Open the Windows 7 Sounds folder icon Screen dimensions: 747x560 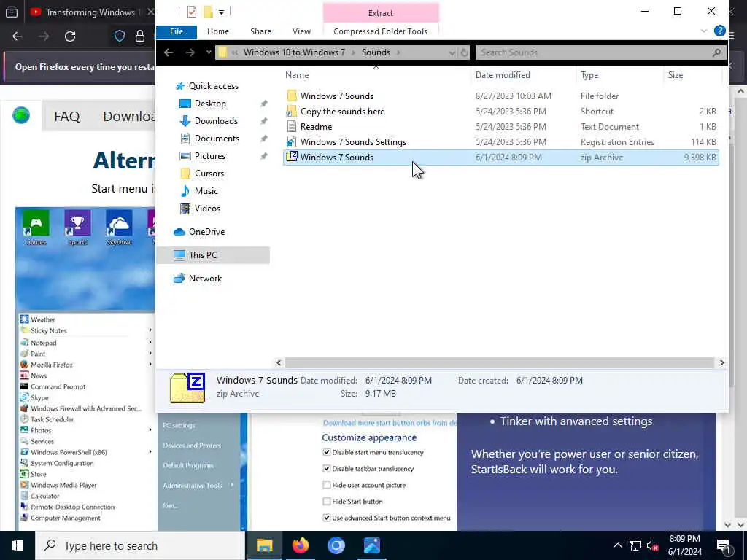pyautogui.click(x=292, y=96)
